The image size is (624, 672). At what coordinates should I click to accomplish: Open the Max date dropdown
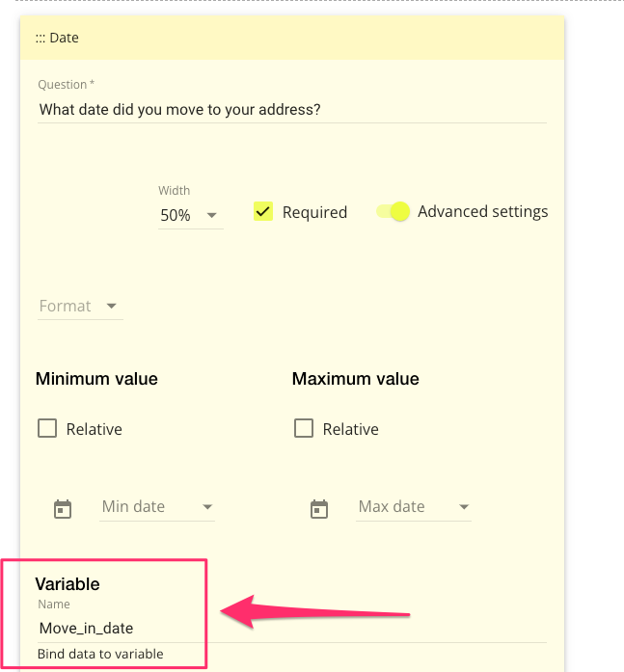click(x=414, y=507)
